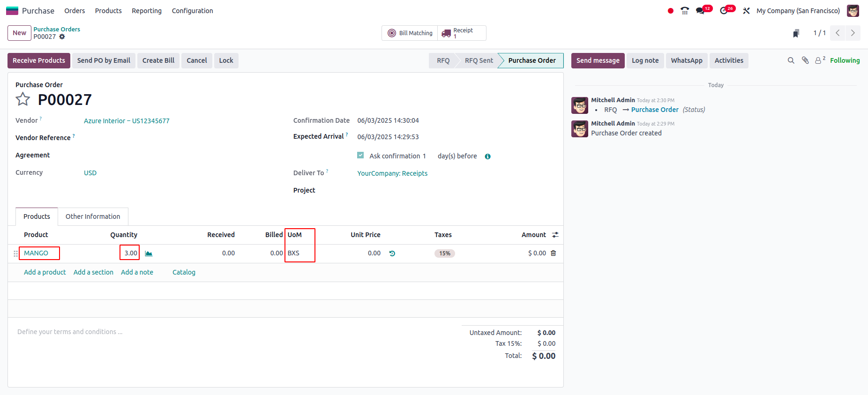The image size is (868, 395).
Task: Grab the MANGO row drag handle
Action: pyautogui.click(x=16, y=253)
